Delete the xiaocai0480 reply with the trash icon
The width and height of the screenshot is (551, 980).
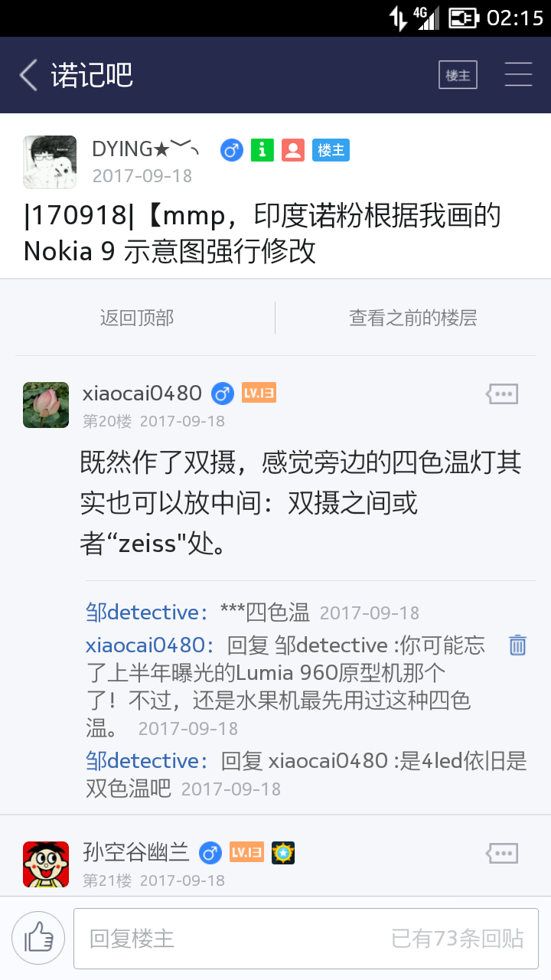click(518, 645)
